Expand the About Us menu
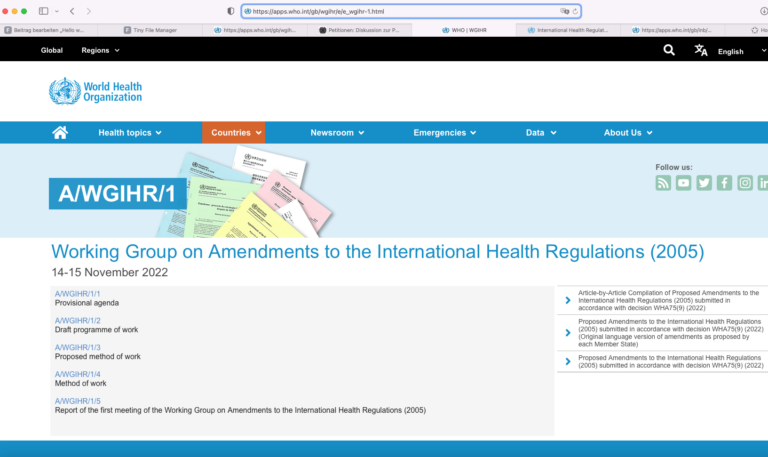 [x=628, y=133]
